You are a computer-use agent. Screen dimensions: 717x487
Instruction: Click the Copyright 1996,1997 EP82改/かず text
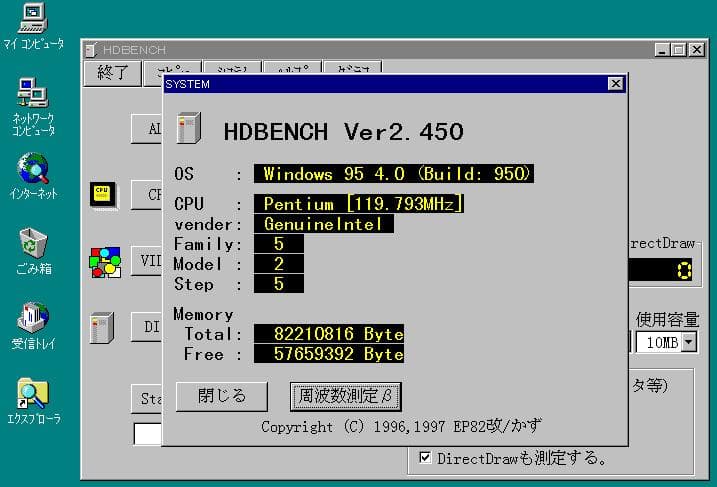[x=401, y=426]
